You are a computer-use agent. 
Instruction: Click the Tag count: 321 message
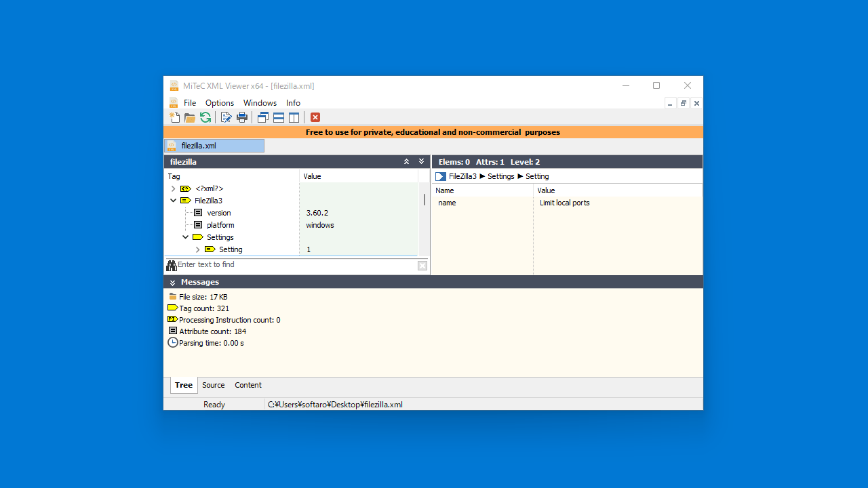(x=204, y=308)
